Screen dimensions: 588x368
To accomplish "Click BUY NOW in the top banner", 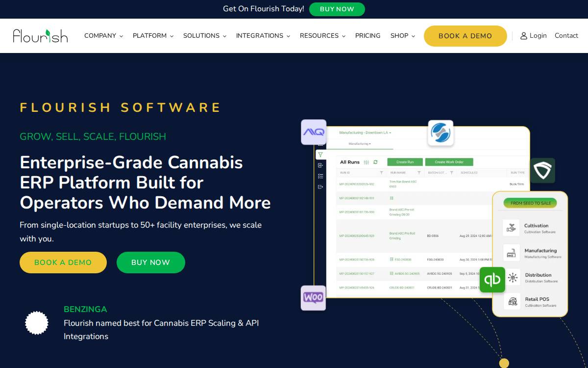I will [x=337, y=9].
